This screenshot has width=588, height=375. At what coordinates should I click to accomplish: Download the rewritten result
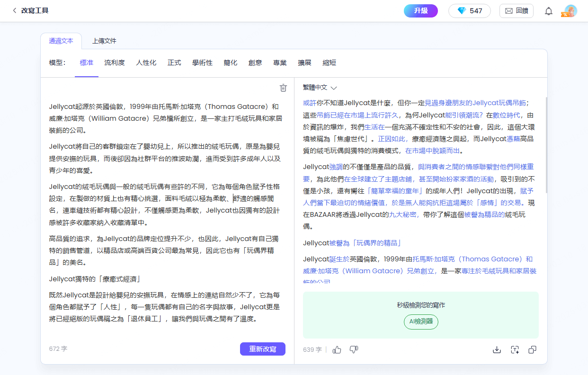[x=497, y=349]
